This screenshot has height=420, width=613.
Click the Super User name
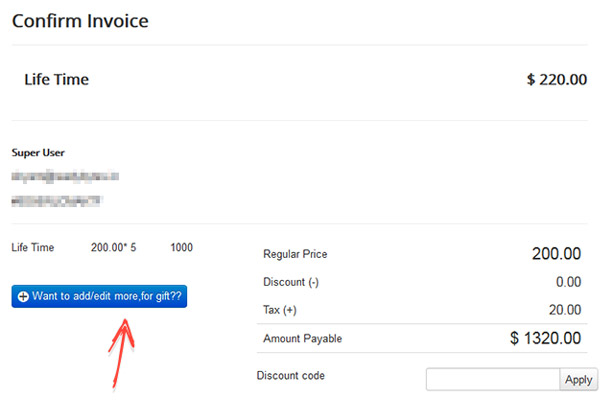coord(38,153)
